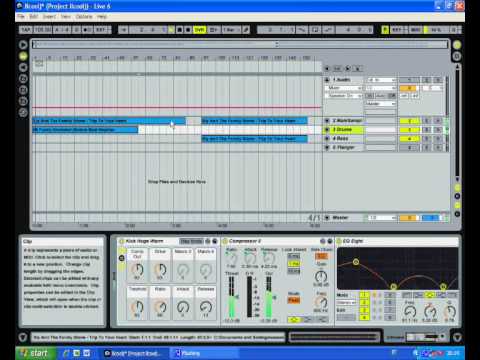This screenshot has width=480, height=360.
Task: Open the View menu
Action: (66, 16)
